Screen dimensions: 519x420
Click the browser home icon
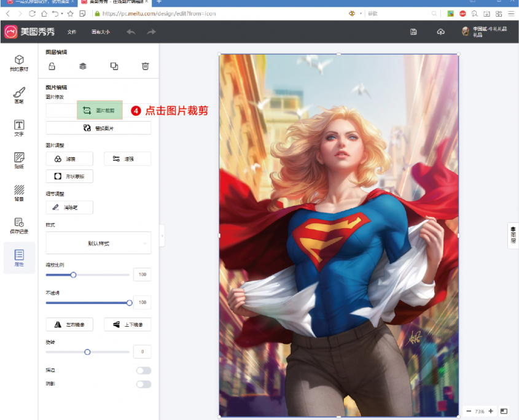click(44, 14)
